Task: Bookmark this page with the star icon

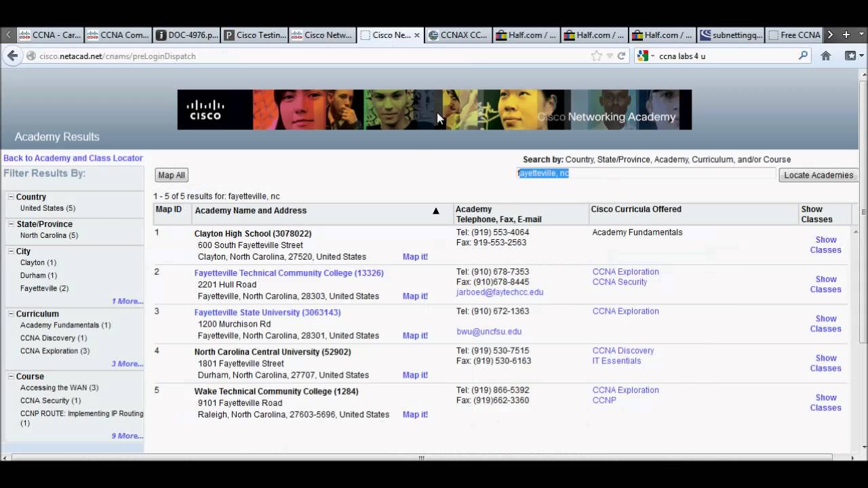Action: click(x=596, y=56)
